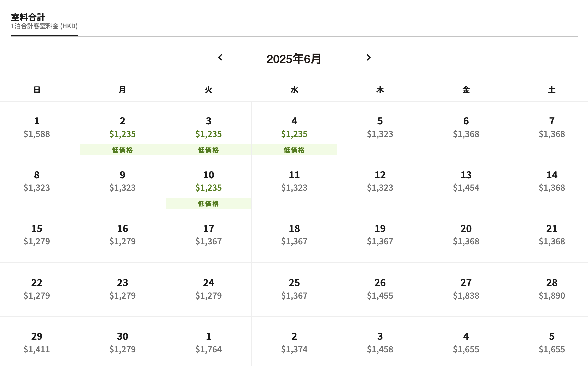Choose June 19 priced $1,367
Screen dimensions: 588x366
(x=380, y=236)
